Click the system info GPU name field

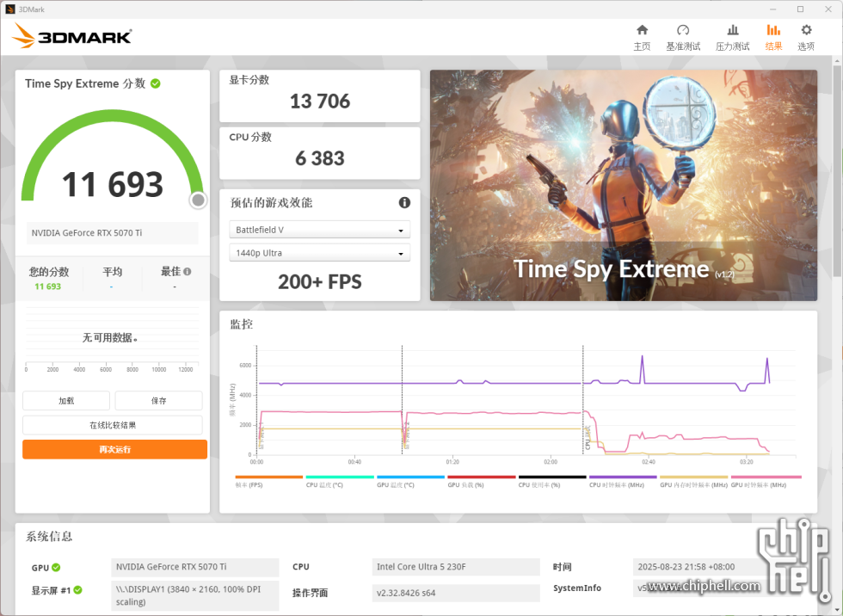click(x=194, y=567)
